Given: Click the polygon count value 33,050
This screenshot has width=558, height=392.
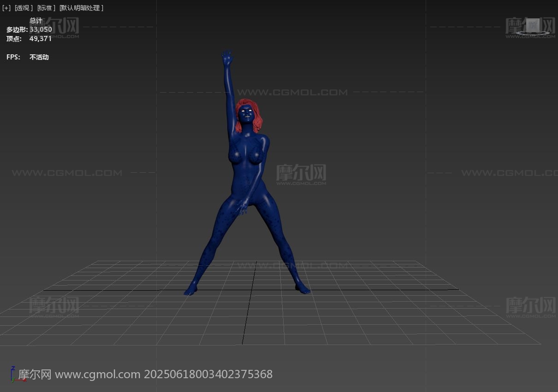Looking at the screenshot, I should pyautogui.click(x=41, y=29).
